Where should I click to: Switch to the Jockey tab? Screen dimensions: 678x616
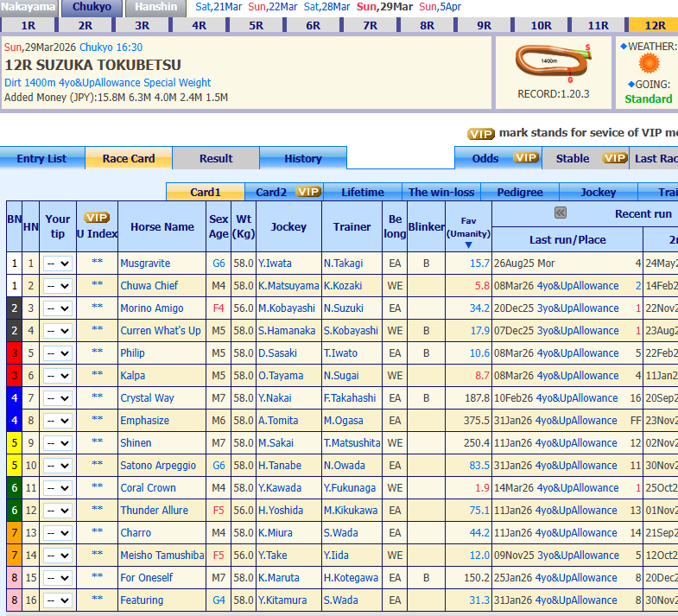click(598, 192)
